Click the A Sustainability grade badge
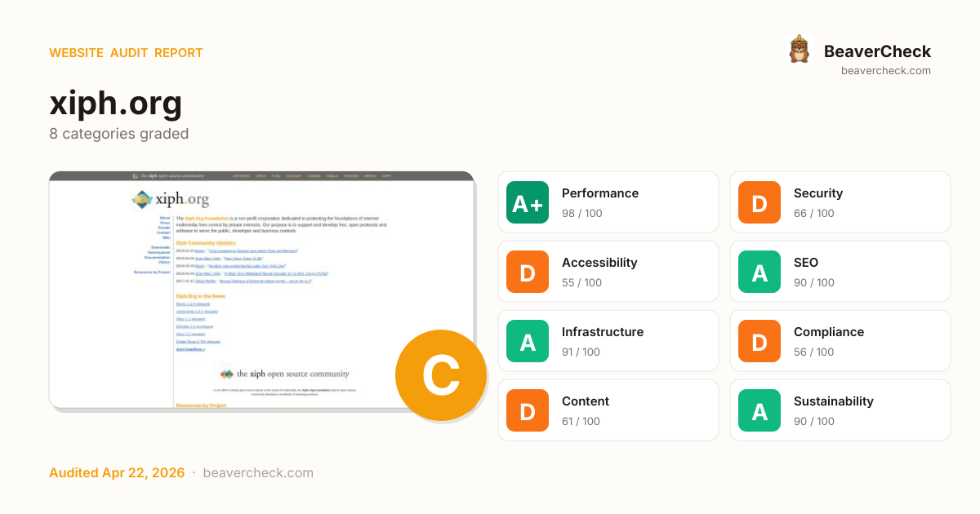 coord(759,410)
